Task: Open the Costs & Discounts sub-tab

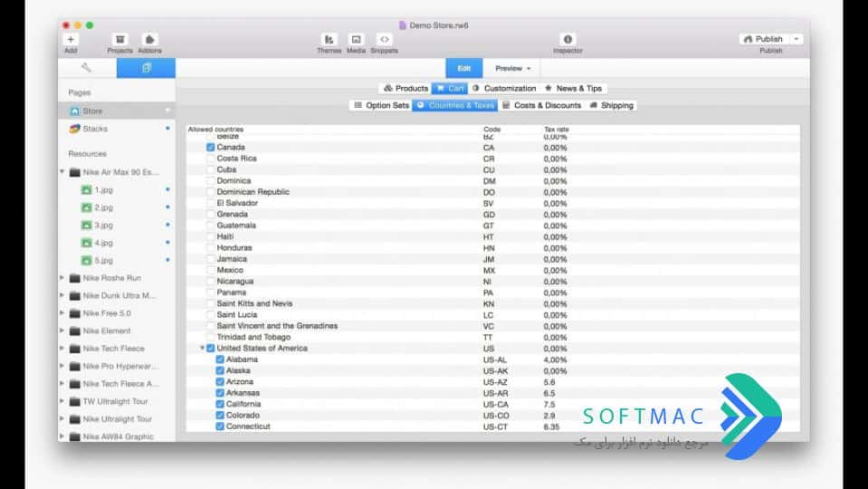Action: 541,105
